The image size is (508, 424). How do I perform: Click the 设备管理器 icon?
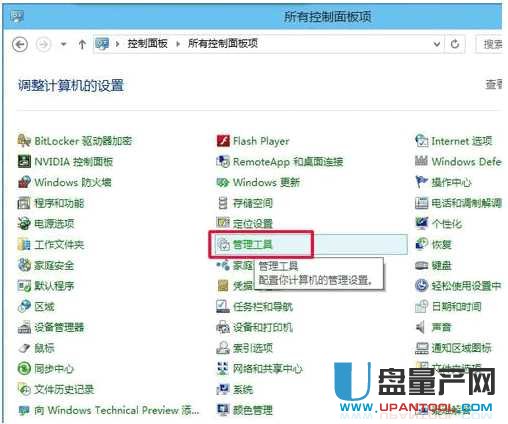pyautogui.click(x=24, y=327)
